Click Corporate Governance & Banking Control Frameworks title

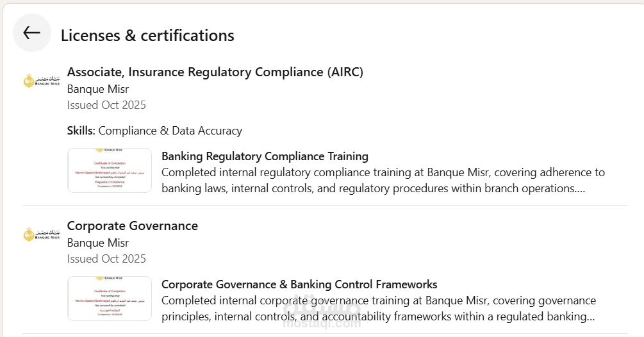click(x=299, y=284)
